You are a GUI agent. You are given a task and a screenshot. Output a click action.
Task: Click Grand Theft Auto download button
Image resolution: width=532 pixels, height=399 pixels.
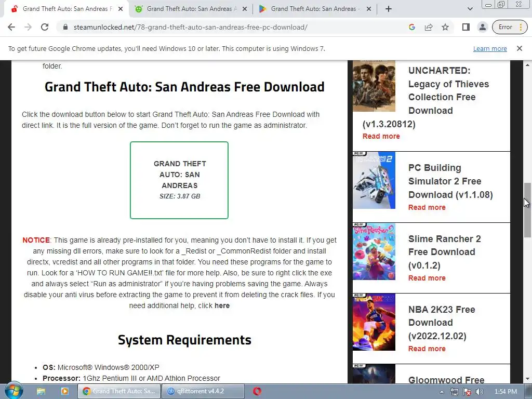point(179,180)
